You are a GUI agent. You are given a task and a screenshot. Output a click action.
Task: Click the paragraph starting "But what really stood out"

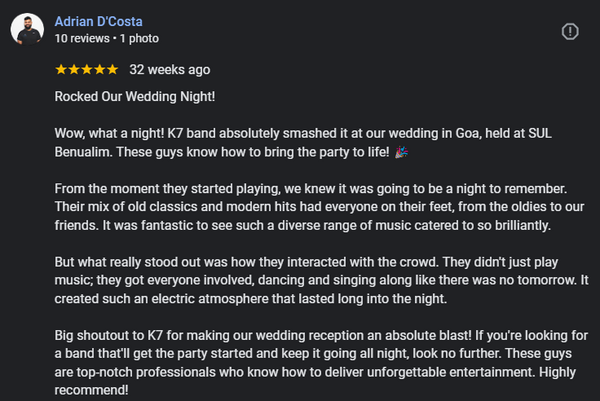(300, 278)
